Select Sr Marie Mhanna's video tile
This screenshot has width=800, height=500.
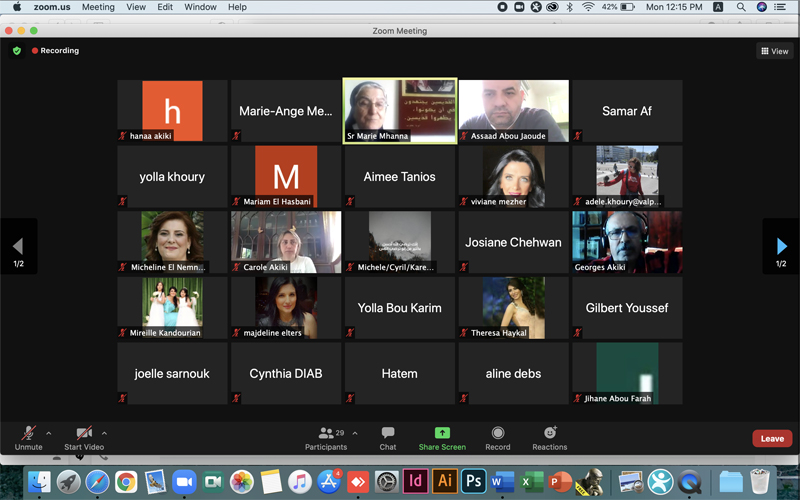[399, 110]
